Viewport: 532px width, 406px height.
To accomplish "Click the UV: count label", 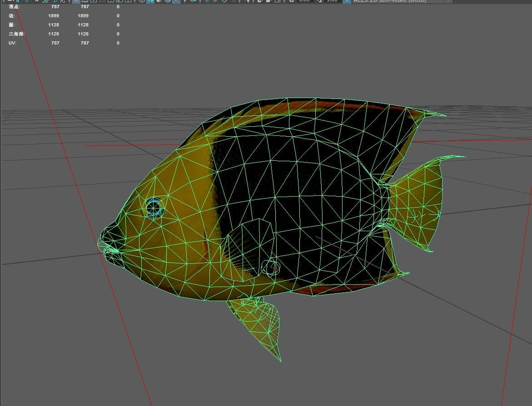I will [12, 43].
